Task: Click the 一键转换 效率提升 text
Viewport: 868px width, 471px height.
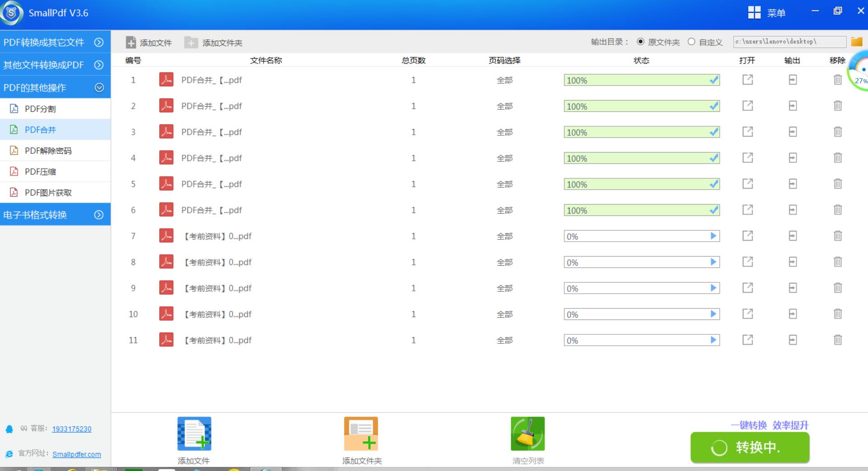Action: (769, 425)
